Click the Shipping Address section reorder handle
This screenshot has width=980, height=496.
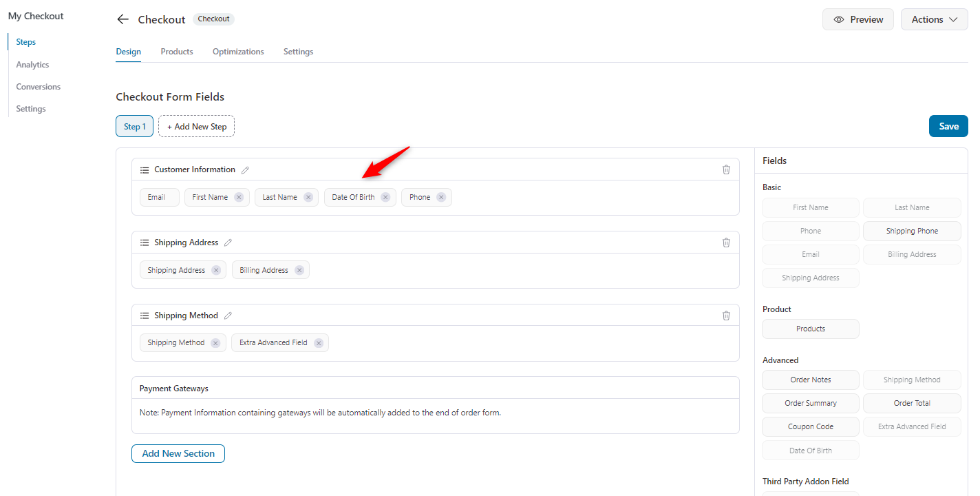[x=145, y=242]
